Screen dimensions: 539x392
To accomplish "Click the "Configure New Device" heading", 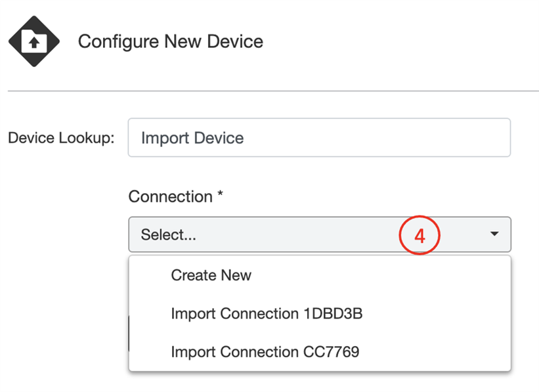I will click(x=170, y=41).
